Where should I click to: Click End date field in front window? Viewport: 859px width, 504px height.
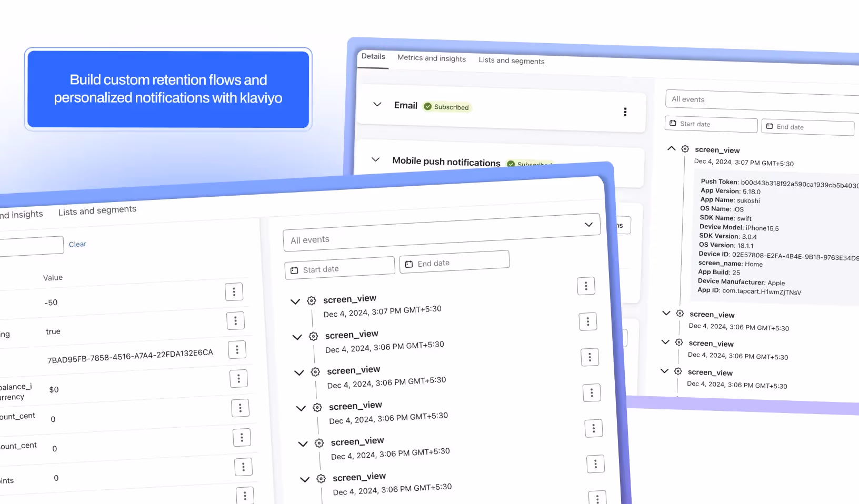(454, 262)
